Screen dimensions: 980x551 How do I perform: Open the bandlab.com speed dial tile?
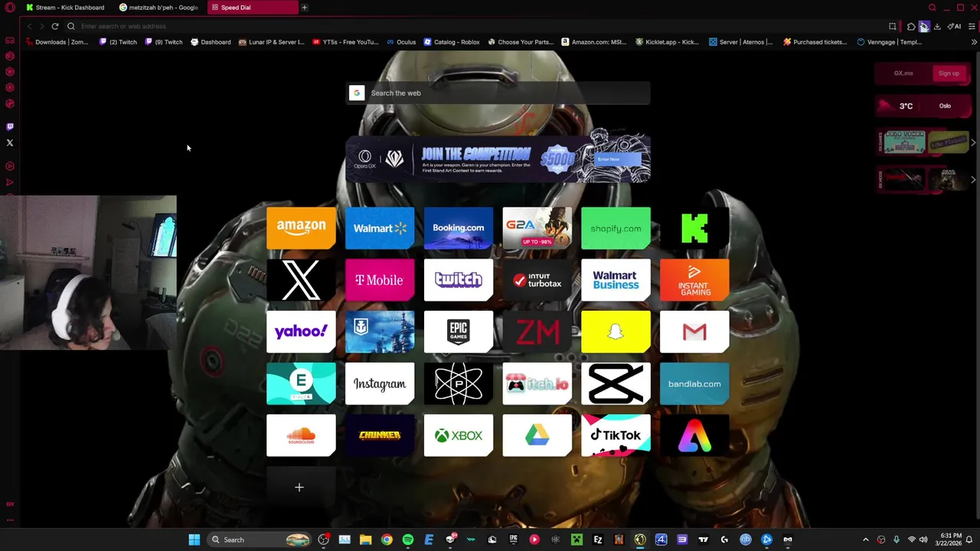click(x=694, y=384)
